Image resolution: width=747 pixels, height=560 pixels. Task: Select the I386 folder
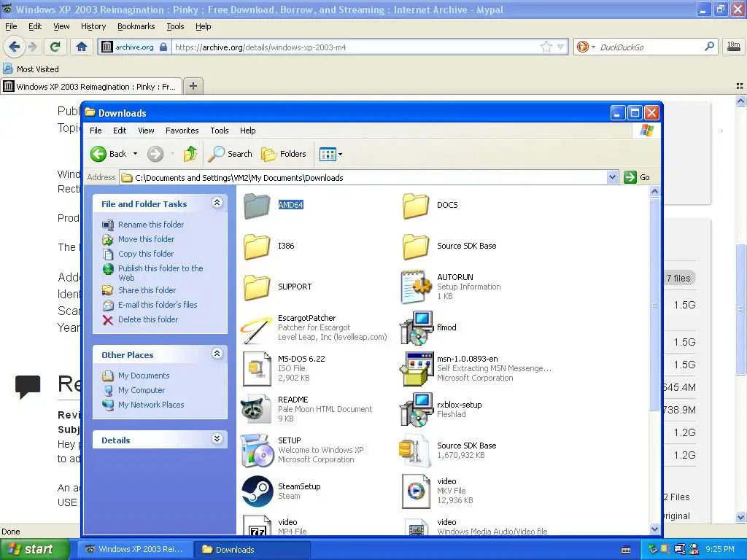pyautogui.click(x=269, y=246)
